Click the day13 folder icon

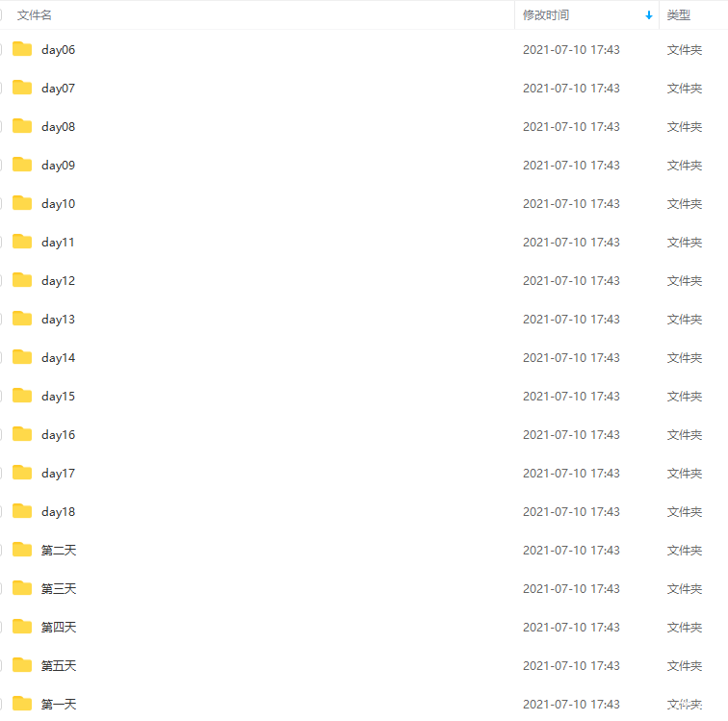22,319
